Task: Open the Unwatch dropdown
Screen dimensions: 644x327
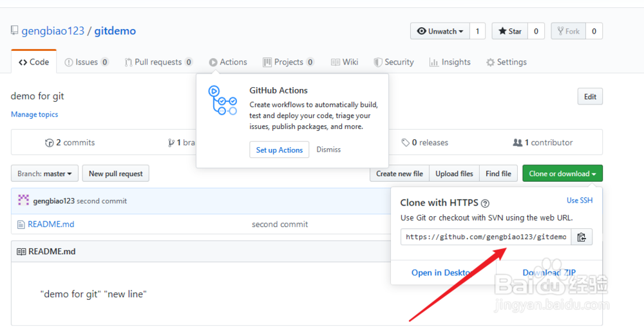Action: pyautogui.click(x=440, y=31)
